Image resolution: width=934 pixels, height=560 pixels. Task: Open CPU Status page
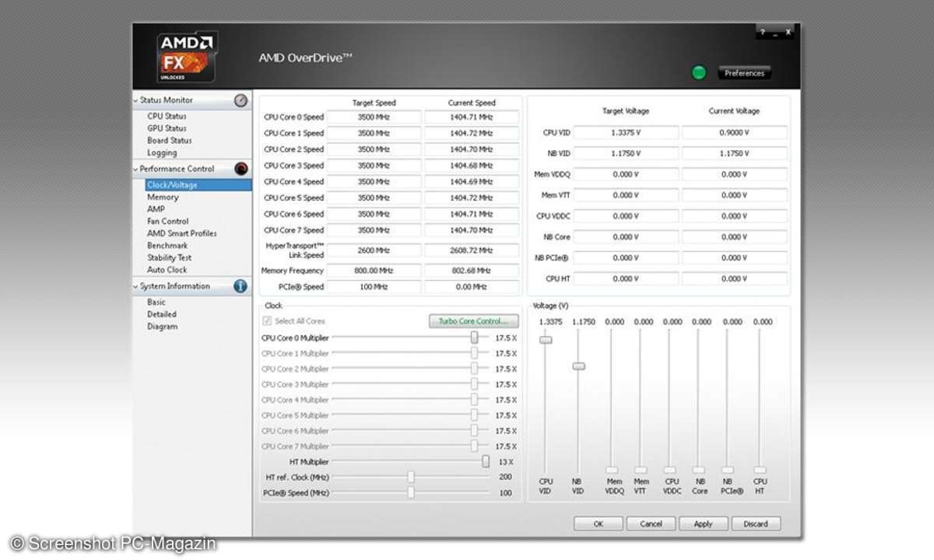click(167, 116)
